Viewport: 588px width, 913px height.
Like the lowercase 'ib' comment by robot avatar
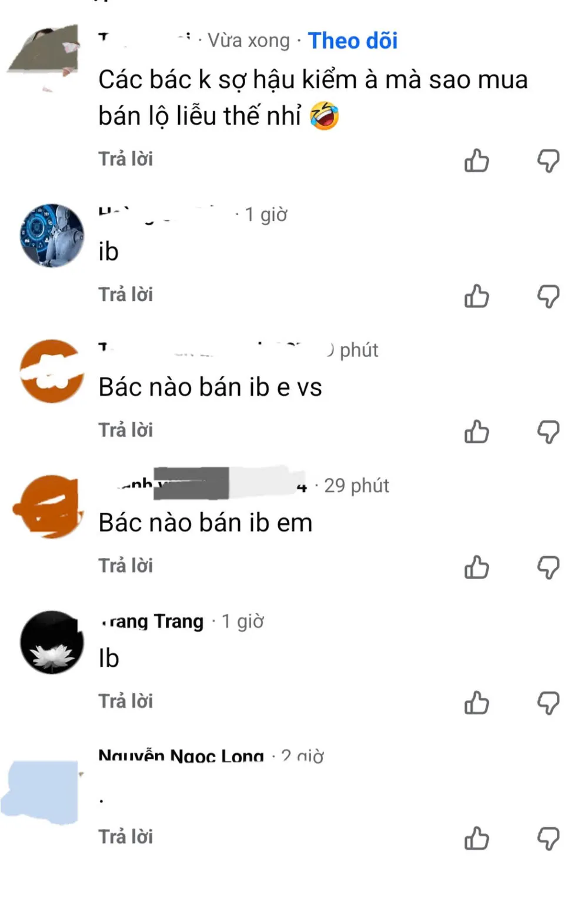tap(477, 296)
